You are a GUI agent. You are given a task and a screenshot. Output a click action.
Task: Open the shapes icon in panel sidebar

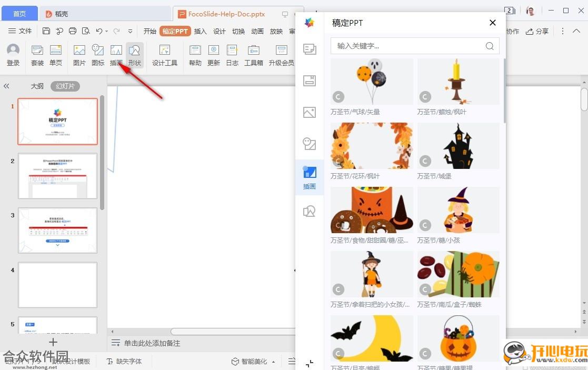pos(310,212)
